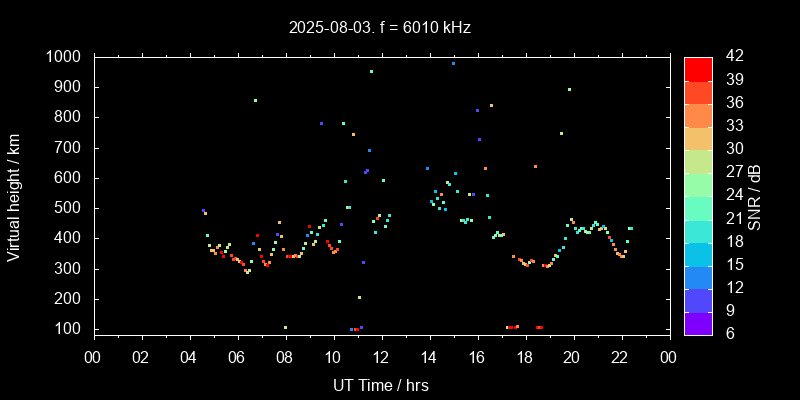This screenshot has width=800, height=400.
Task: Click the plot title showing 6010 kHz
Action: (379, 27)
